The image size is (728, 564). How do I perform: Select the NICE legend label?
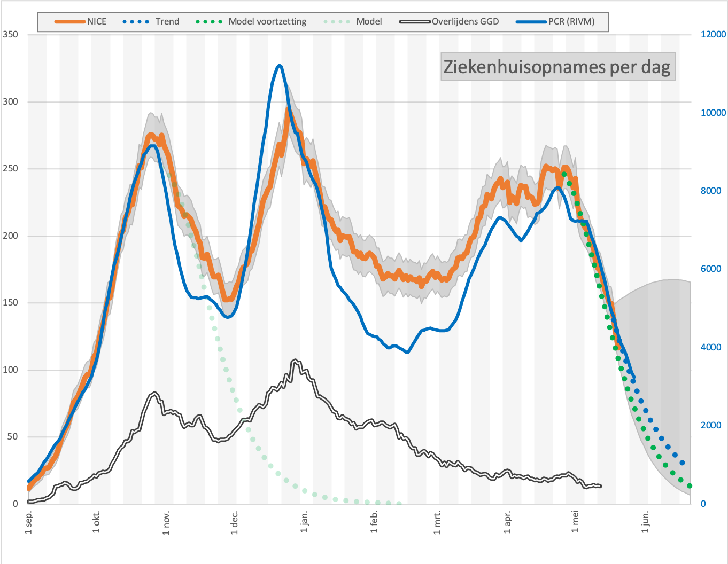(97, 22)
